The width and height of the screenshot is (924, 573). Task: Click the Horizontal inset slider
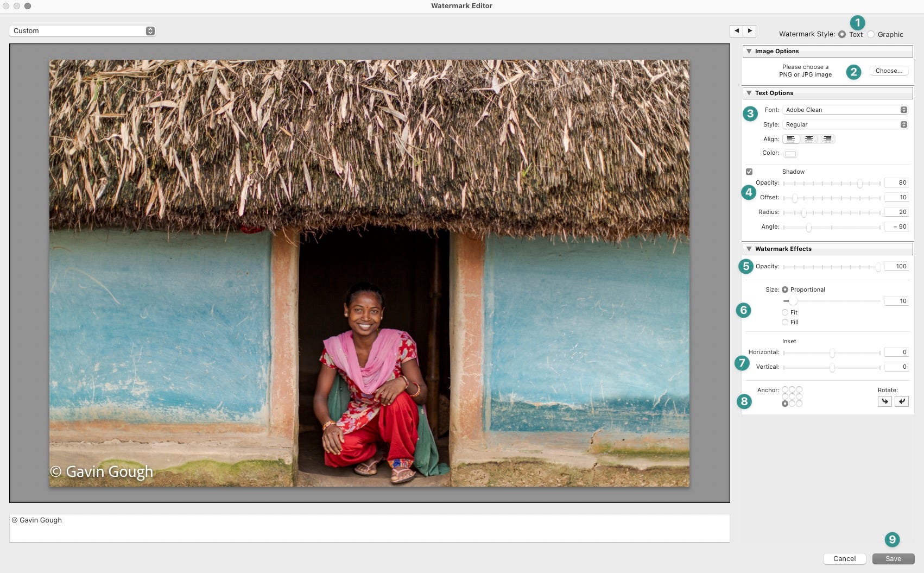click(x=832, y=353)
